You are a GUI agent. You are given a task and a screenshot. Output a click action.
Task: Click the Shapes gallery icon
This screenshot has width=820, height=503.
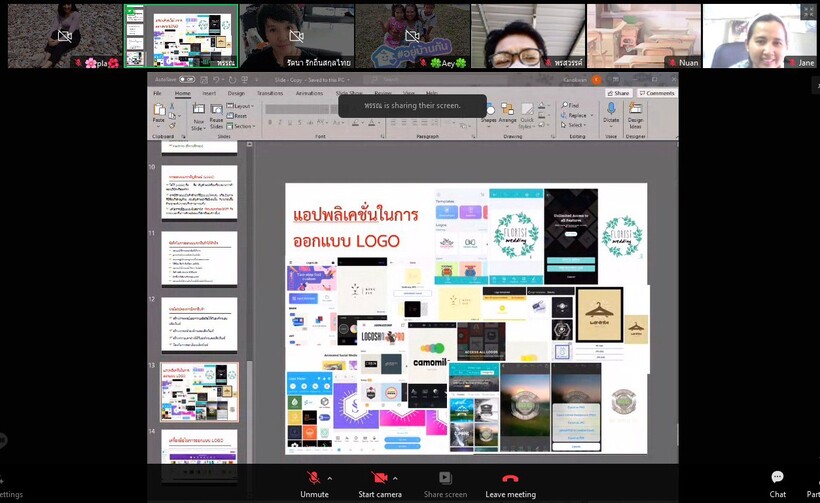coord(489,109)
